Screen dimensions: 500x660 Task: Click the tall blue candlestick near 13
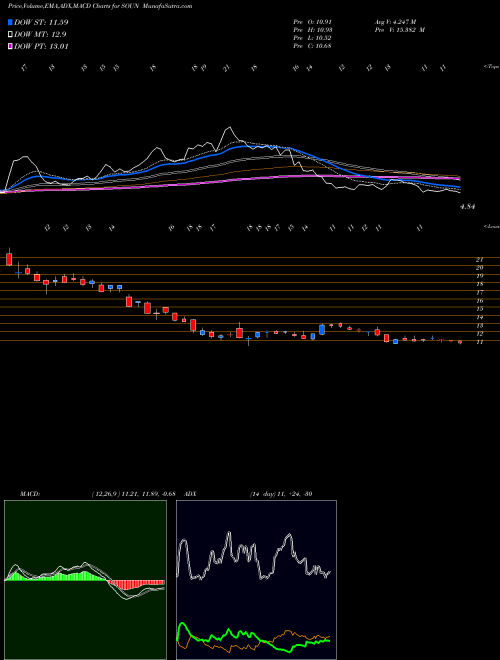(322, 329)
